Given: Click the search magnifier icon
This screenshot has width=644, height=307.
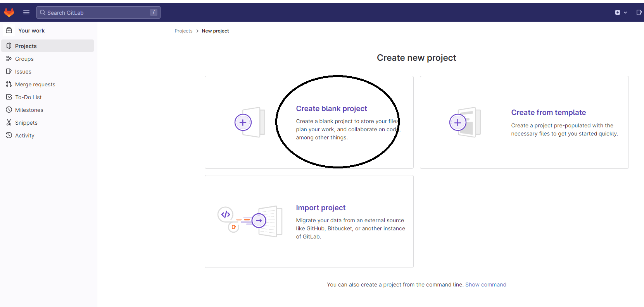Looking at the screenshot, I should pos(43,12).
